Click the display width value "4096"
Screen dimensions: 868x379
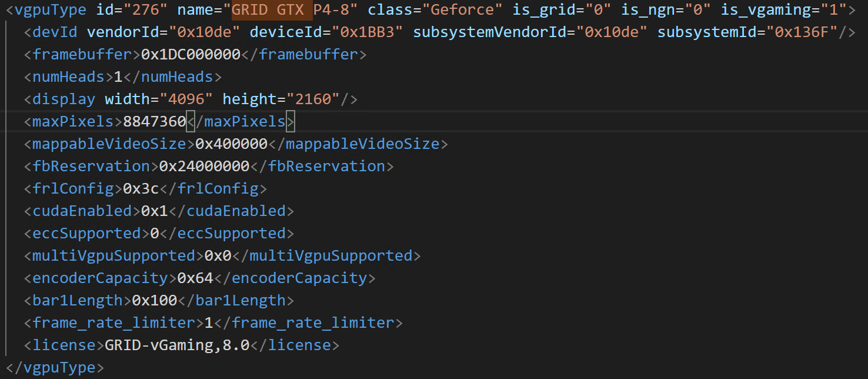click(186, 99)
